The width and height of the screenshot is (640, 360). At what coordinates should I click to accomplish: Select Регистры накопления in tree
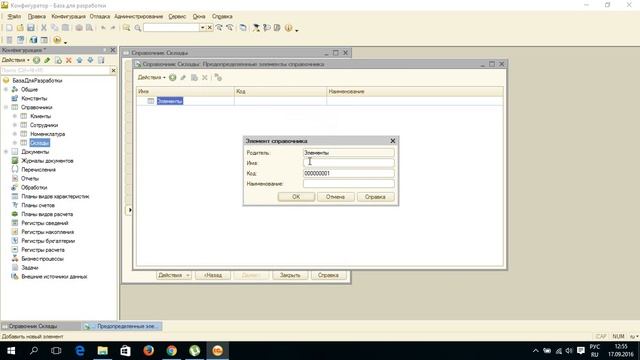click(48, 232)
